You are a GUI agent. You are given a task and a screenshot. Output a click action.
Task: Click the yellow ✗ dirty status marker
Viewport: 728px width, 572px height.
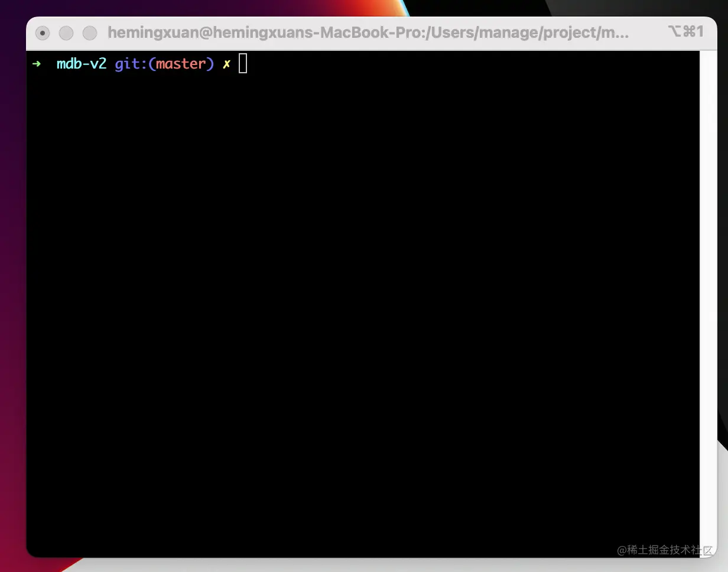point(226,64)
